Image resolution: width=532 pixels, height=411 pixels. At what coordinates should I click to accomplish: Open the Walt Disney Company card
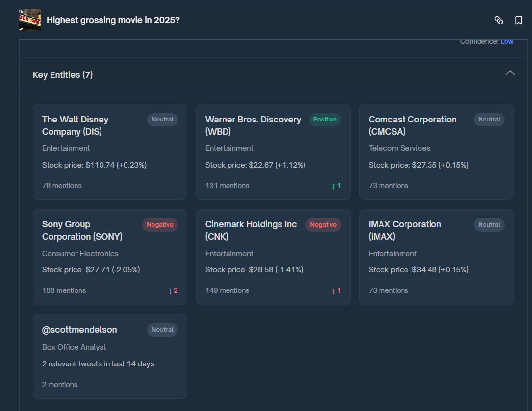point(110,151)
